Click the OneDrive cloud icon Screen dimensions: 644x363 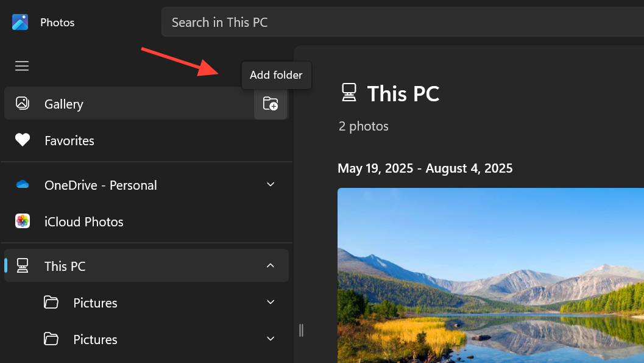[x=23, y=185]
